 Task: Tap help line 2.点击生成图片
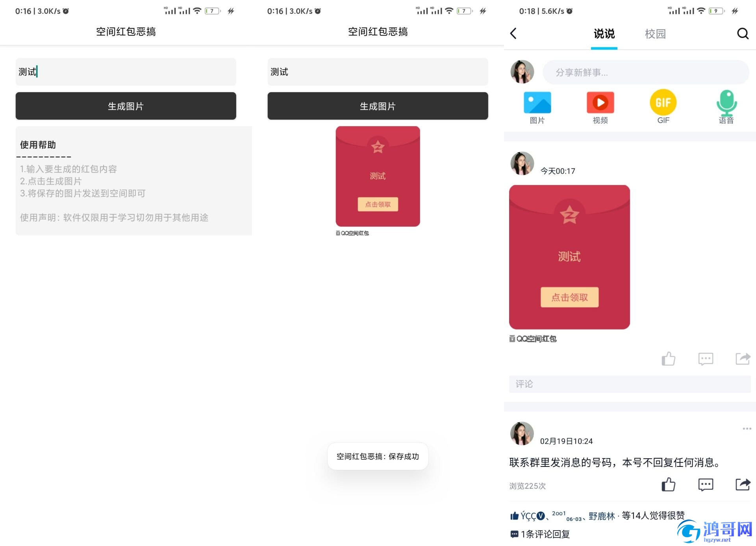coord(51,181)
